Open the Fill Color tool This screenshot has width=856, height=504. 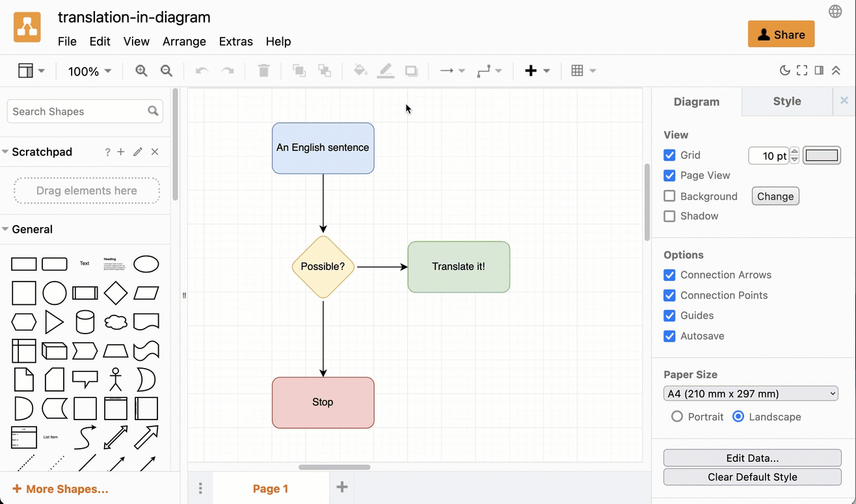(360, 70)
